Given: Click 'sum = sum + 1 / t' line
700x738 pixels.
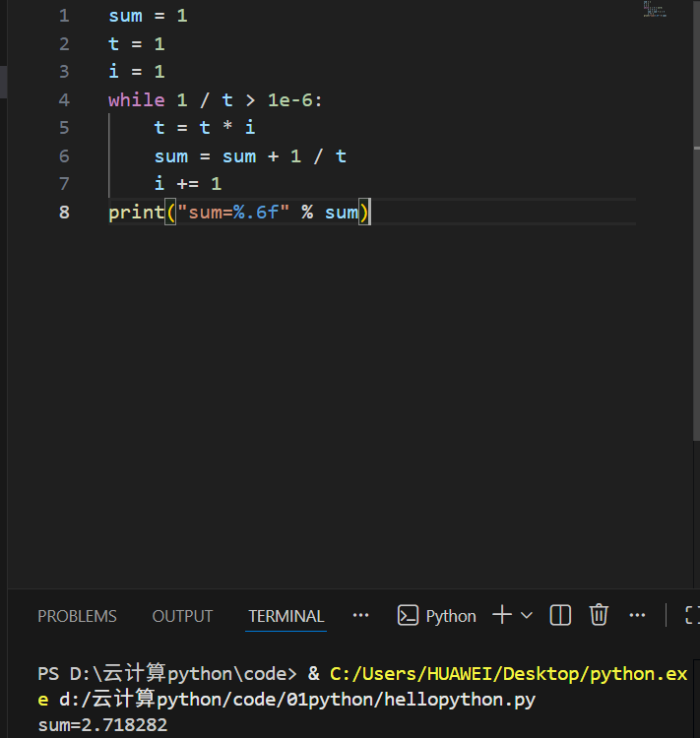Looking at the screenshot, I should [x=251, y=156].
